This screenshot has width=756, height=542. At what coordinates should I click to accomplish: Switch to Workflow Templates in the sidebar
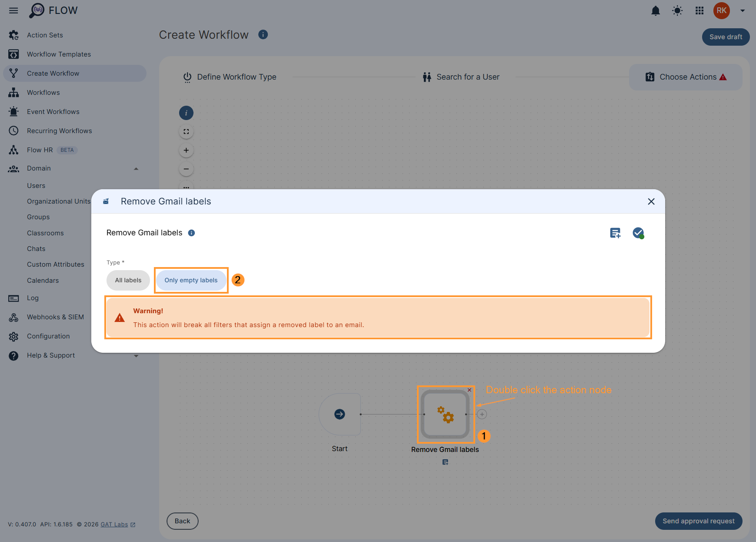pos(59,54)
